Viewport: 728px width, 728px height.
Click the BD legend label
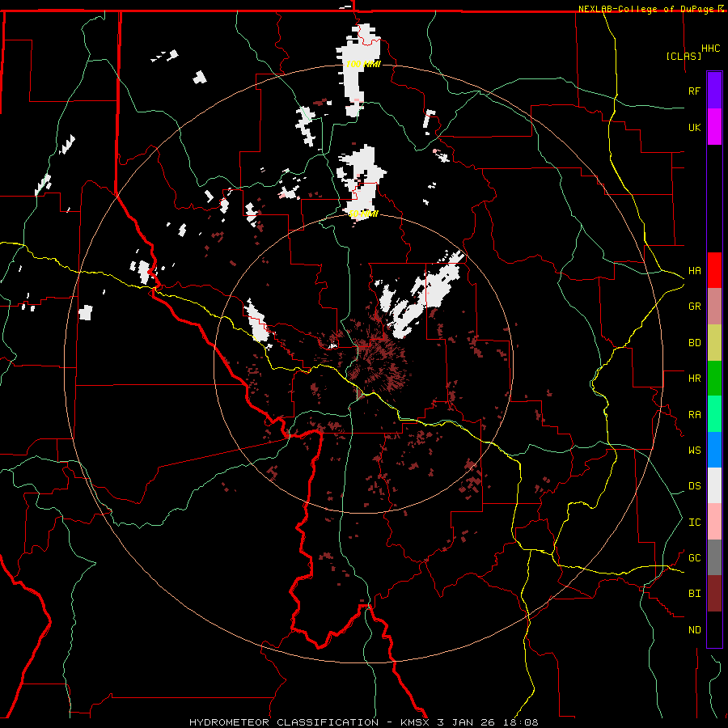click(695, 343)
